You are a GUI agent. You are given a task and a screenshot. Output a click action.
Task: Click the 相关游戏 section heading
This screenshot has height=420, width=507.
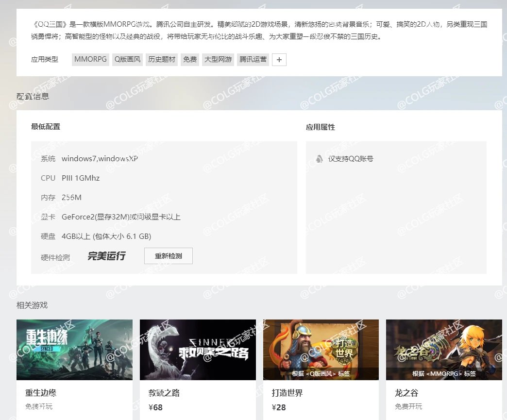point(32,305)
